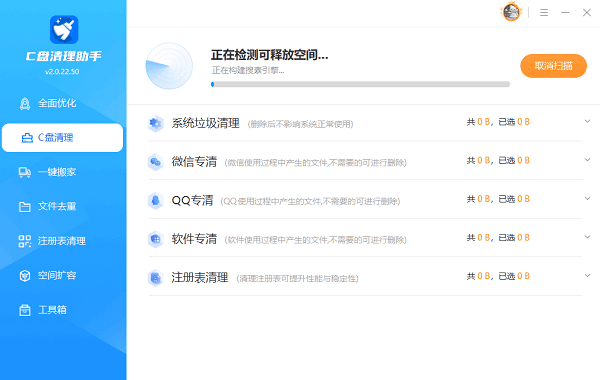Click the 取消扫描 button
Viewport: 600px width, 380px height.
click(553, 66)
